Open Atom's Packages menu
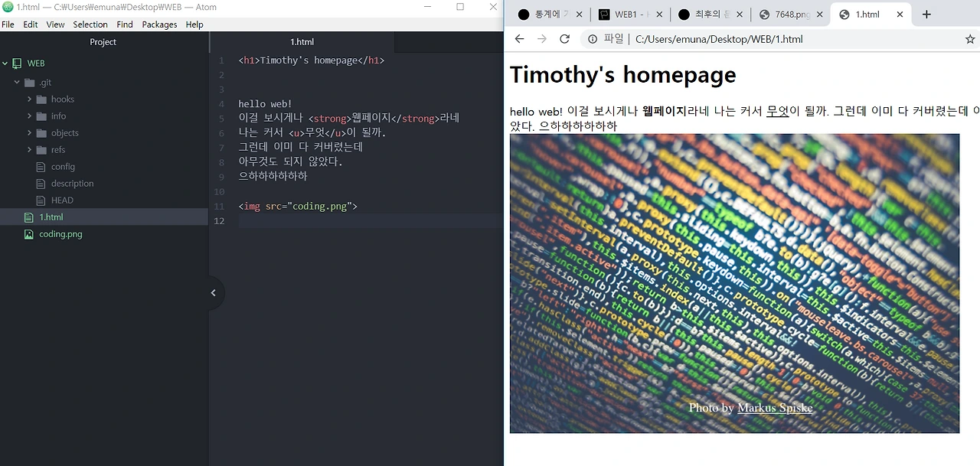The width and height of the screenshot is (980, 466). [x=159, y=24]
